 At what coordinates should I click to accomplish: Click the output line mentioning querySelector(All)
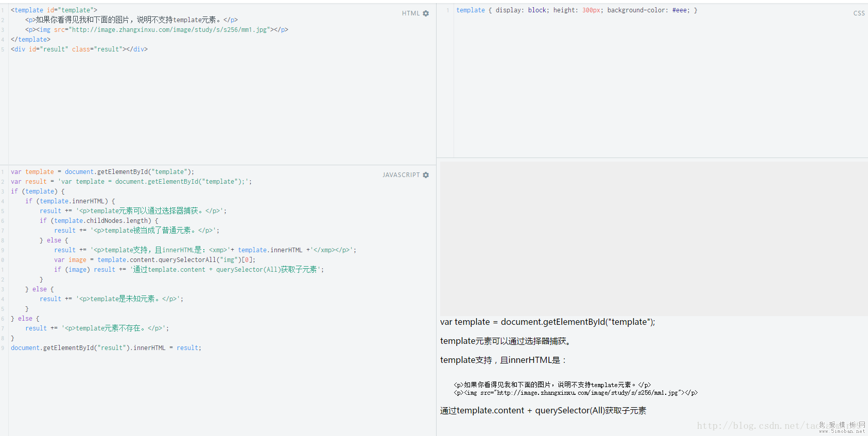[x=543, y=411]
